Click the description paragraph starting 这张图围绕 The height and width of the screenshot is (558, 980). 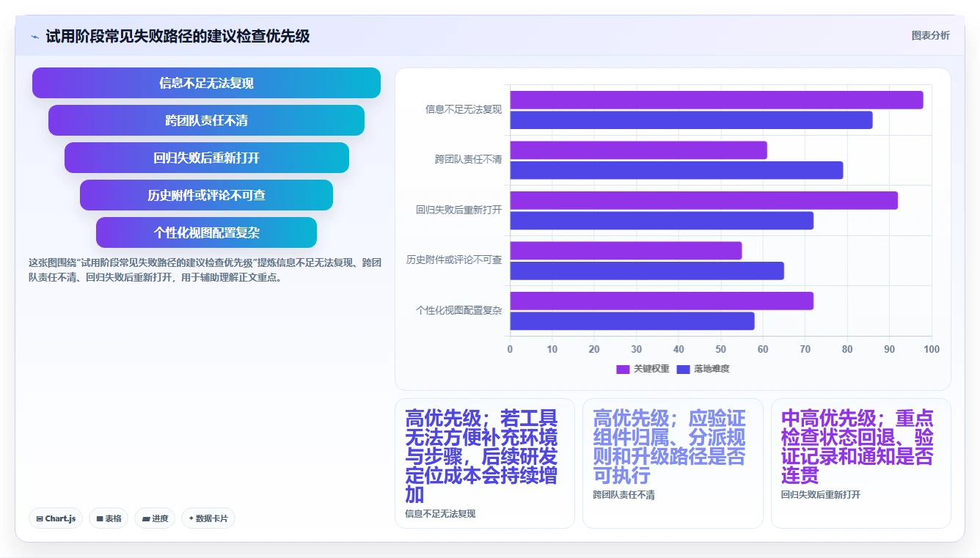205,270
